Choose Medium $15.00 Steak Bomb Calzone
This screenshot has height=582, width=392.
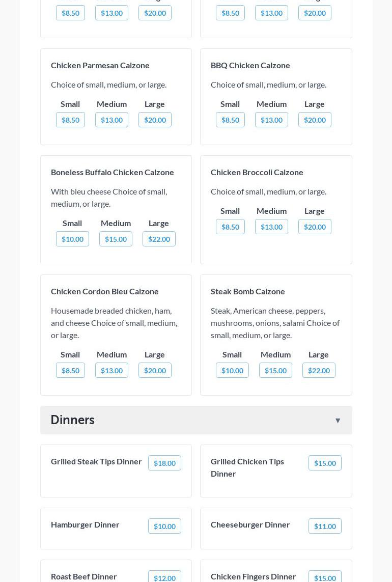coord(275,371)
